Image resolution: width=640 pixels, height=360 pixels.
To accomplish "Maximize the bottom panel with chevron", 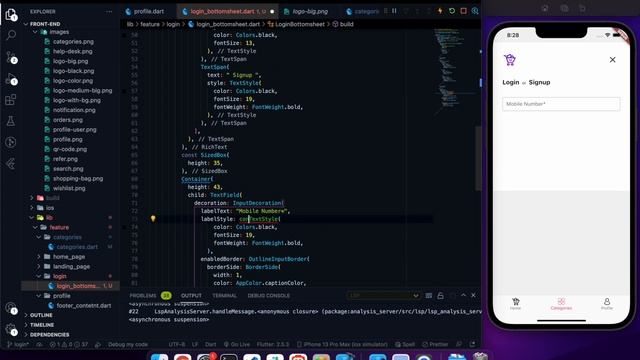I will point(463,295).
